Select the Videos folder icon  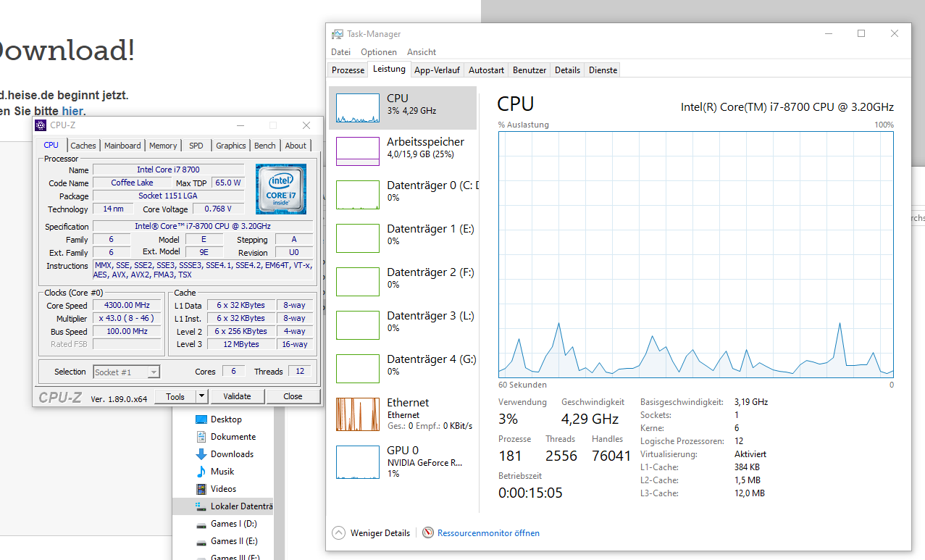pyautogui.click(x=201, y=489)
